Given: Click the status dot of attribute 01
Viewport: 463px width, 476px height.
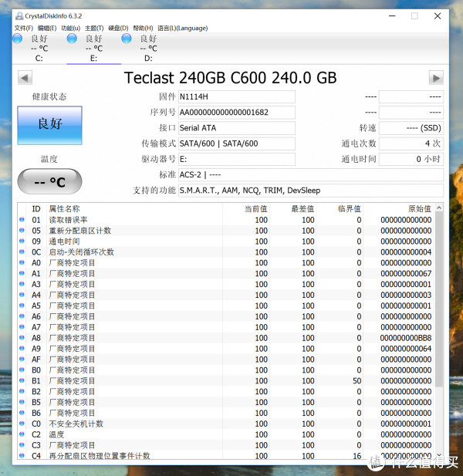Looking at the screenshot, I should point(22,219).
